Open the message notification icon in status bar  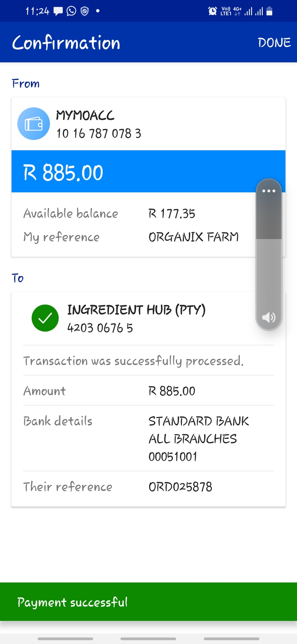coord(59,12)
